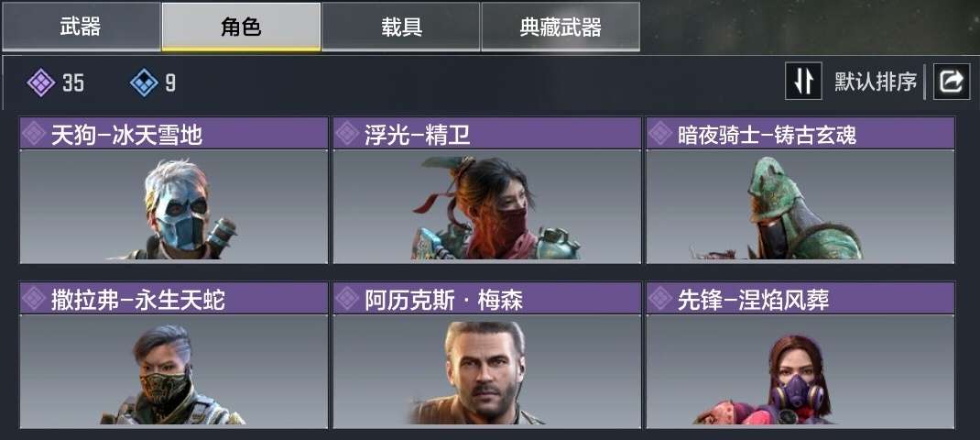Click rarity icon beside 先锋-涅焰风葬
Viewport: 980px width, 440px height.
[660, 299]
